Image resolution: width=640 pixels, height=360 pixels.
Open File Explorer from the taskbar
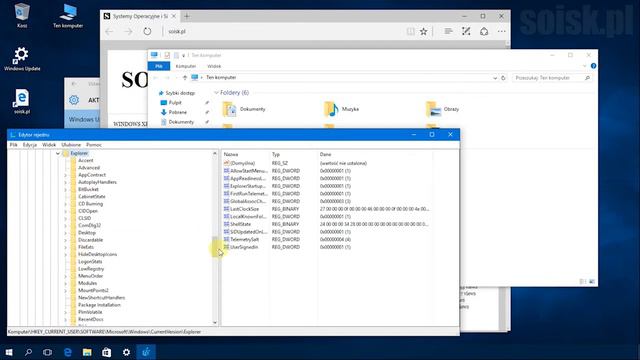pos(87,352)
